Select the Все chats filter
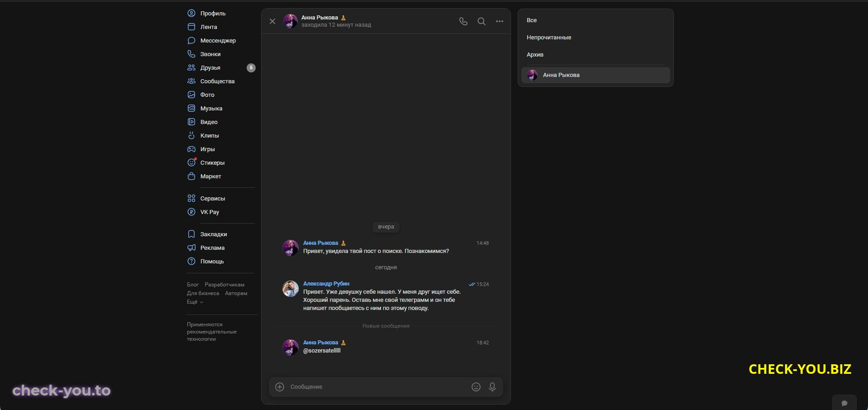This screenshot has height=410, width=868. point(596,20)
